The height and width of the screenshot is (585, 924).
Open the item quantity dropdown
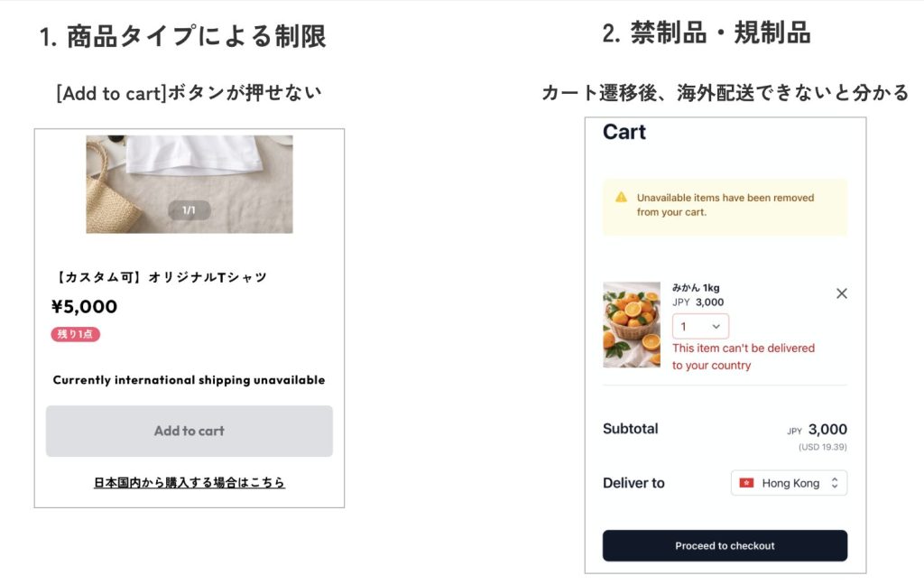[x=700, y=326]
